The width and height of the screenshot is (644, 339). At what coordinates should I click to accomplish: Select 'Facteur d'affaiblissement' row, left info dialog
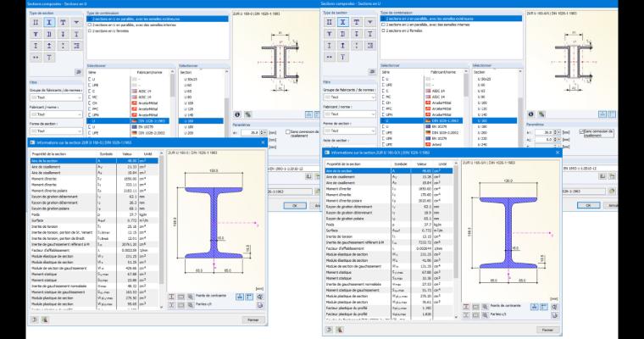94,250
